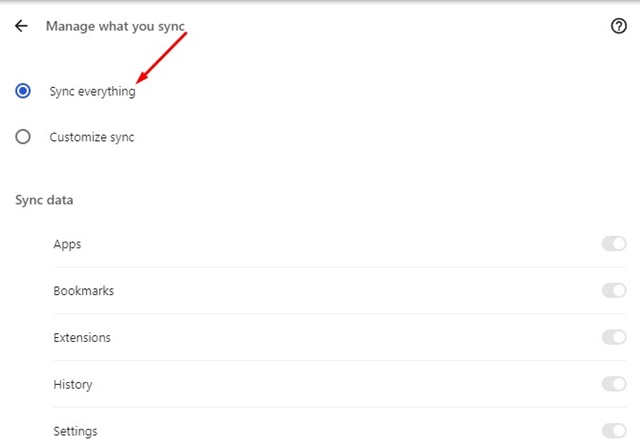Select the Sync everything radio button
640x445 pixels.
click(x=23, y=91)
